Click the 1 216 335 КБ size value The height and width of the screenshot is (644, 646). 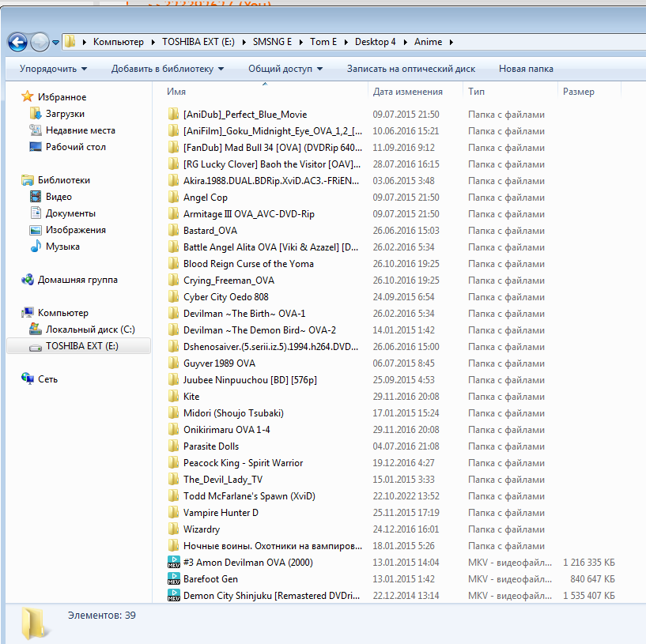coord(589,562)
